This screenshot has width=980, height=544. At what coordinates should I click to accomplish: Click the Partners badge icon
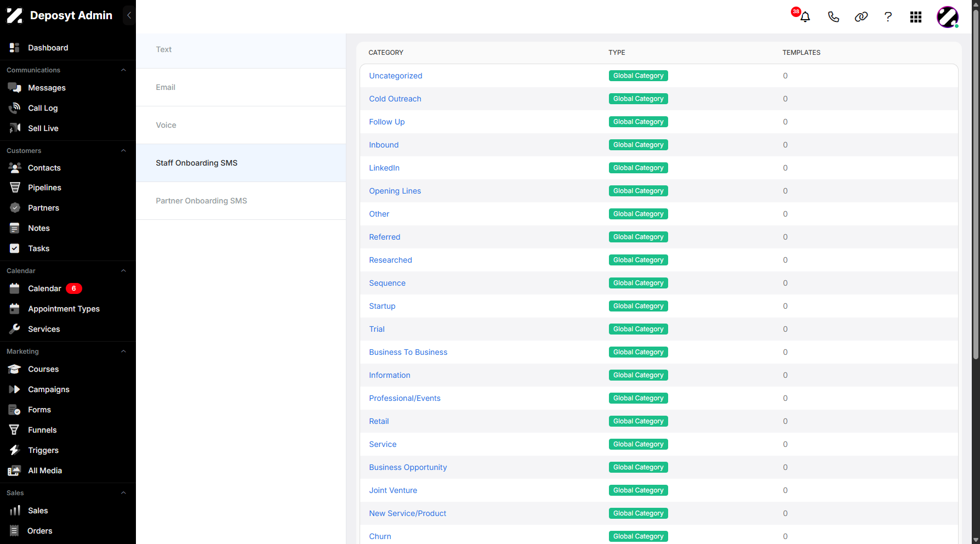click(15, 208)
